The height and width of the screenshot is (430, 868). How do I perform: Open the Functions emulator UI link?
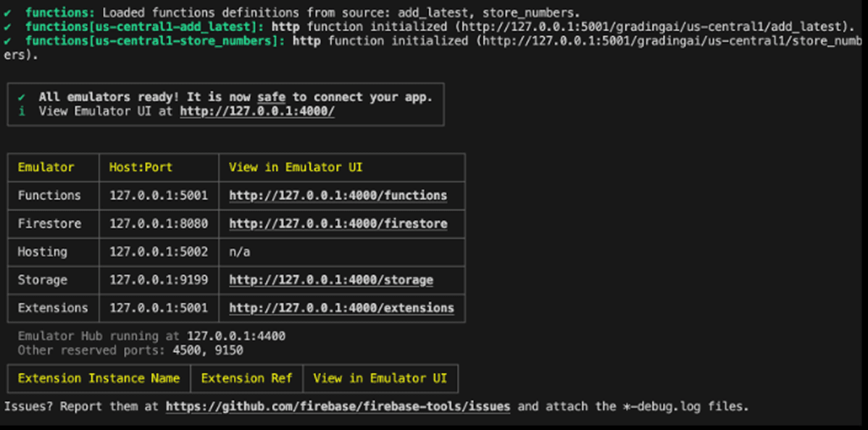coord(338,195)
